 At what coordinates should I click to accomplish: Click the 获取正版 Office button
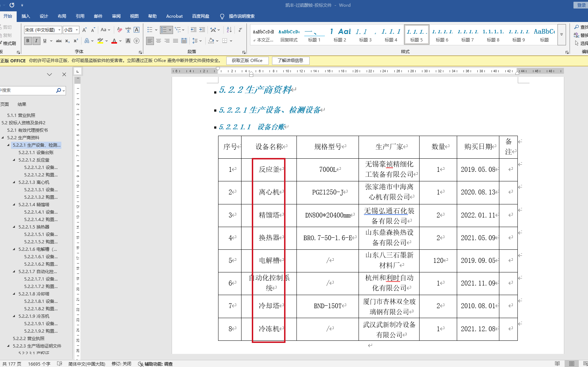pos(247,61)
